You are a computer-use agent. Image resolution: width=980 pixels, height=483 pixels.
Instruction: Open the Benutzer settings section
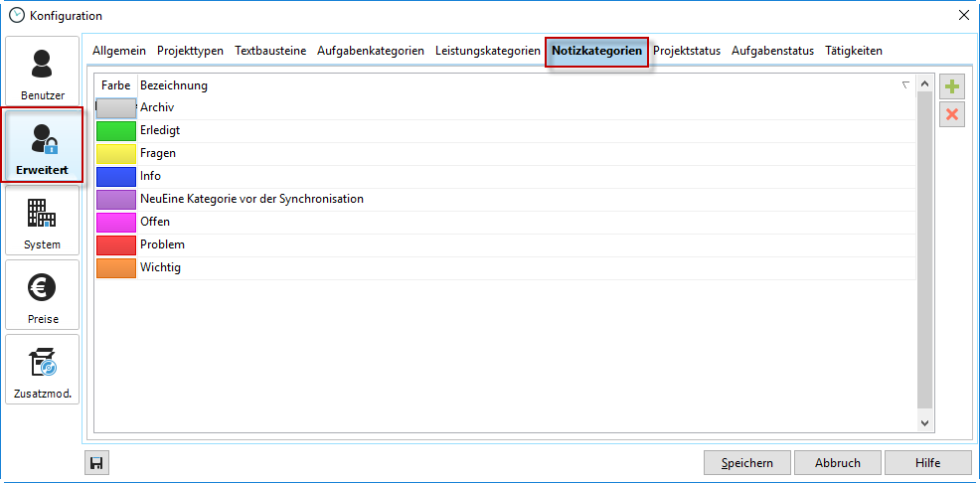[x=42, y=72]
